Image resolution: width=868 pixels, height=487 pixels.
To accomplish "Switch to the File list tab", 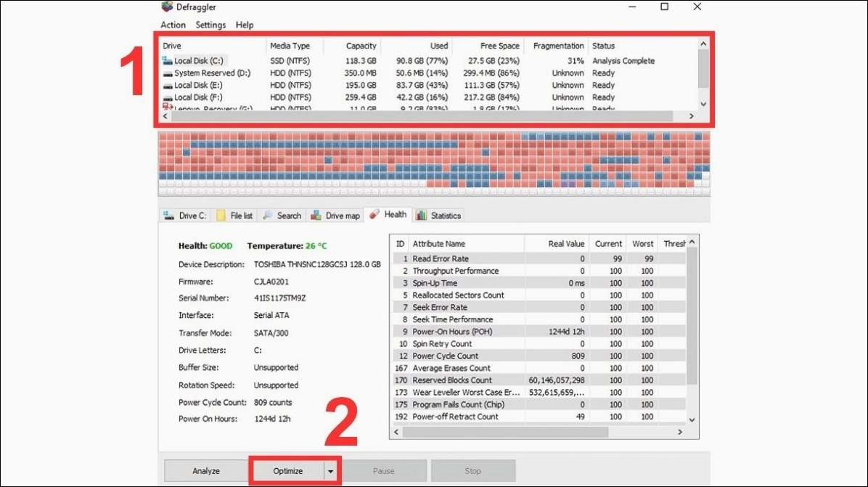I will click(x=235, y=216).
